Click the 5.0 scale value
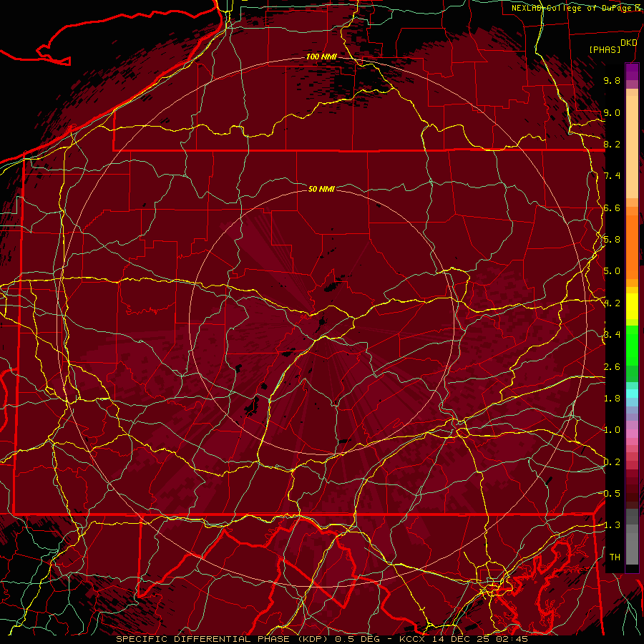This screenshot has height=644, width=644. click(x=612, y=271)
